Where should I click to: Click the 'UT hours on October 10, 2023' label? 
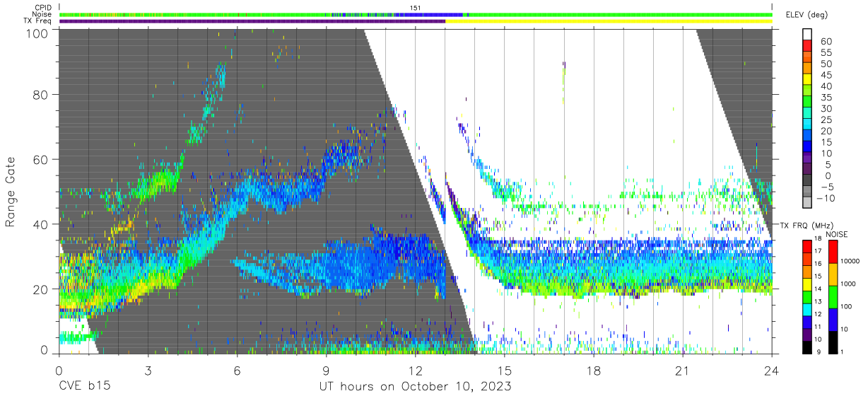pyautogui.click(x=416, y=387)
